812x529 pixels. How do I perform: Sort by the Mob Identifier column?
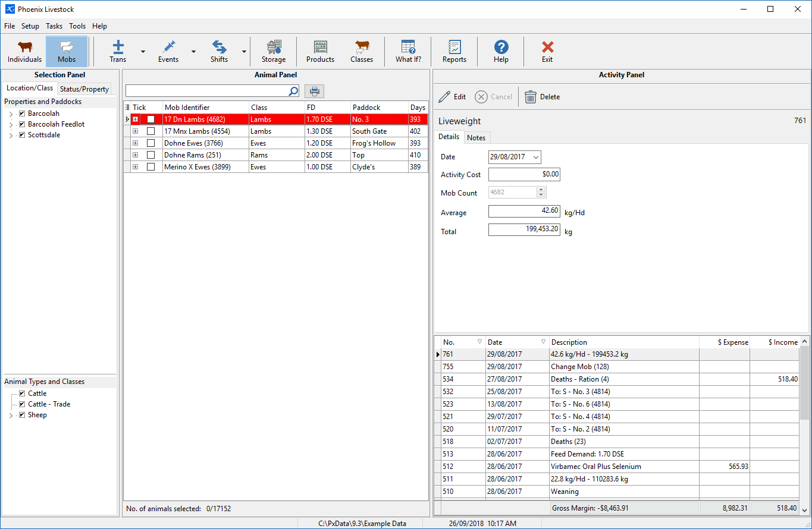pyautogui.click(x=206, y=108)
